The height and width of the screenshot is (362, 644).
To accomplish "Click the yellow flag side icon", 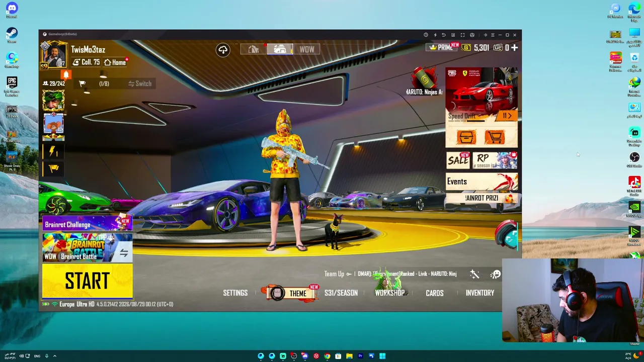I will 54,168.
